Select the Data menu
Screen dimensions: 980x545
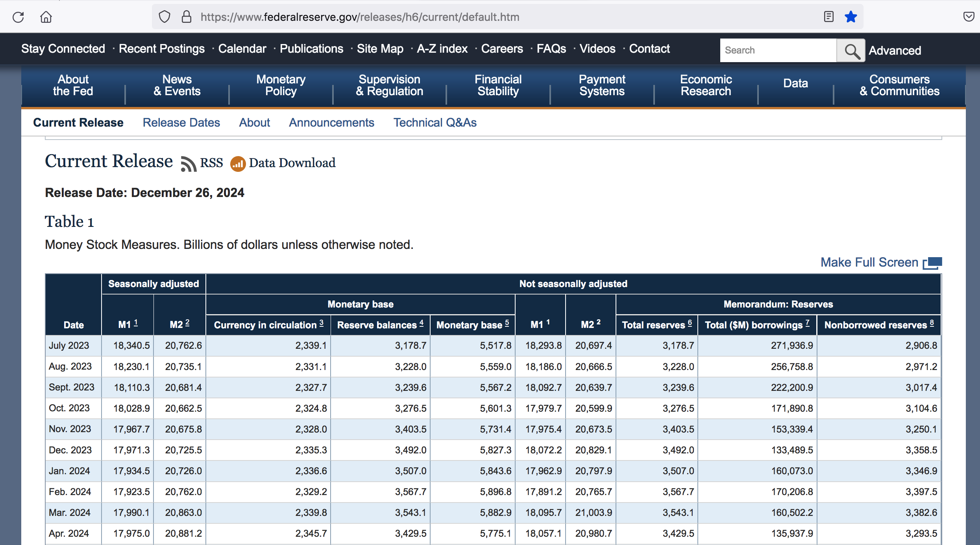click(x=795, y=83)
